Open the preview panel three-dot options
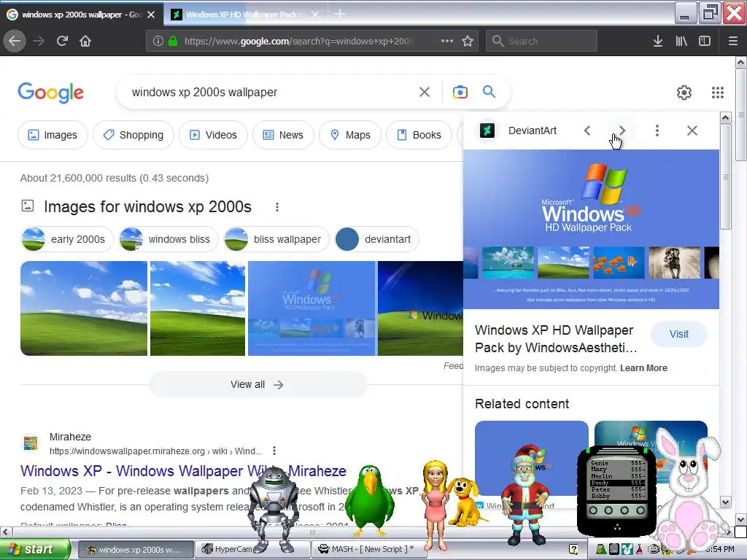 click(x=657, y=131)
